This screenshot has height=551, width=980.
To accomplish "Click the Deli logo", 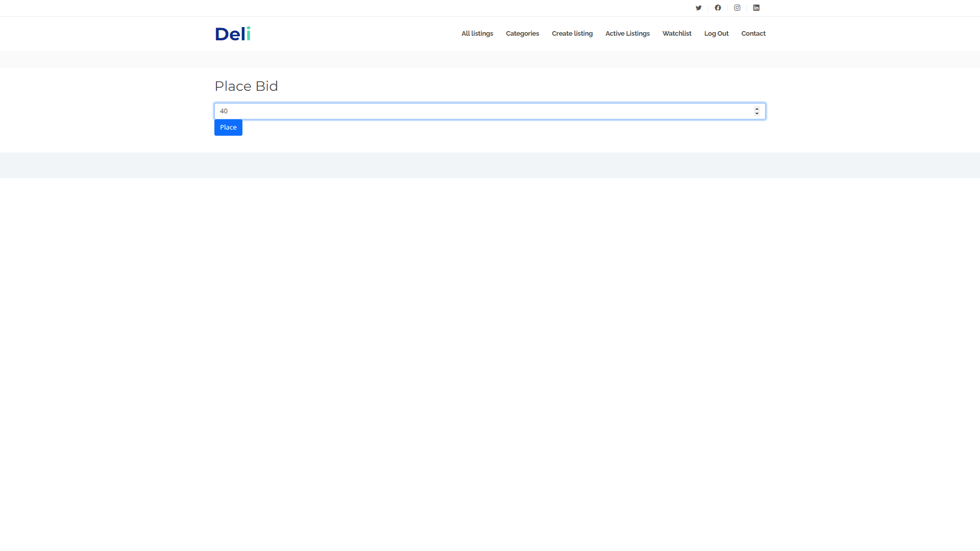I will (233, 34).
